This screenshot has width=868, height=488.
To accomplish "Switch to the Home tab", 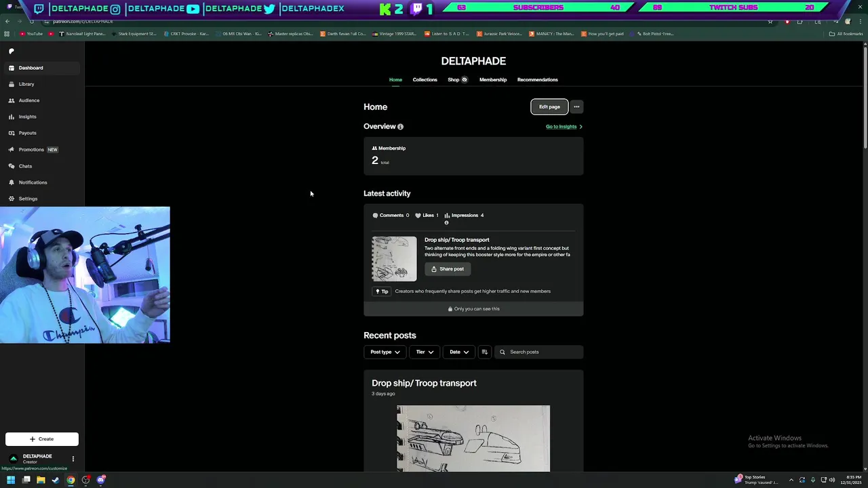I will click(x=395, y=79).
